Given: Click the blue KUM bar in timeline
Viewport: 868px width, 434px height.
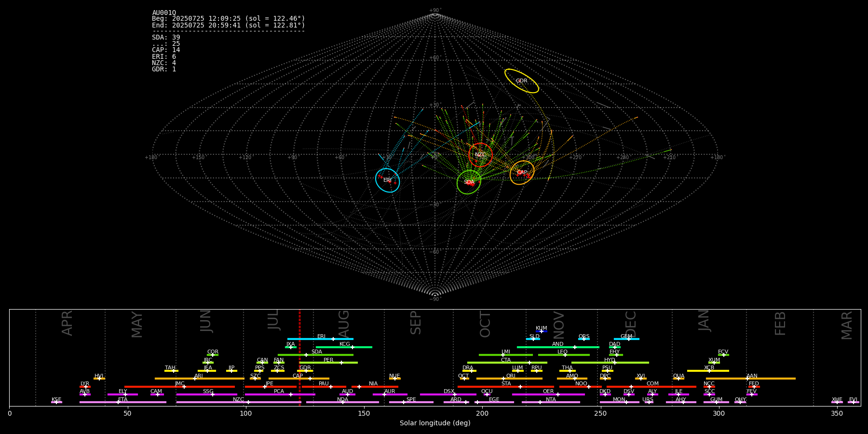Looking at the screenshot, I should (x=542, y=331).
